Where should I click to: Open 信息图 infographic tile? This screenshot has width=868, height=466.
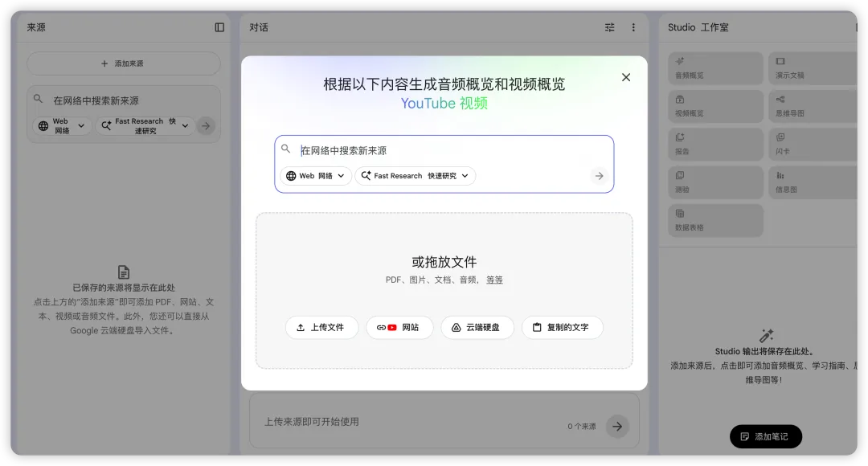click(813, 182)
